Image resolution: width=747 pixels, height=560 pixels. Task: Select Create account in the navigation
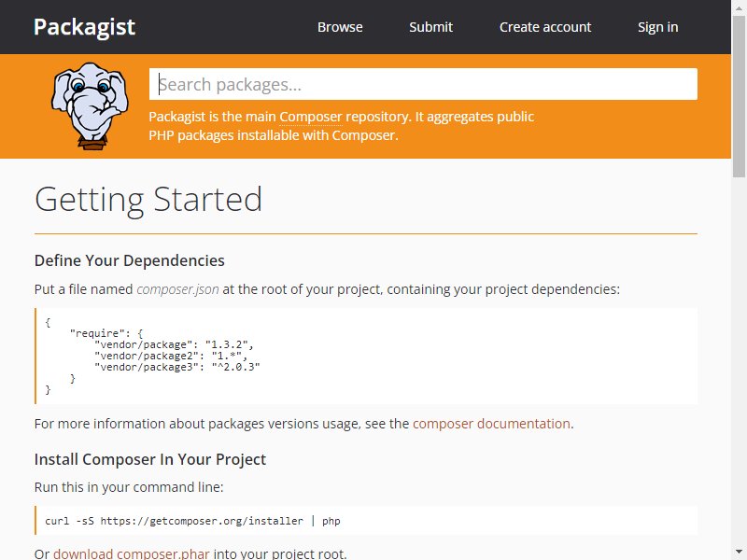click(545, 27)
